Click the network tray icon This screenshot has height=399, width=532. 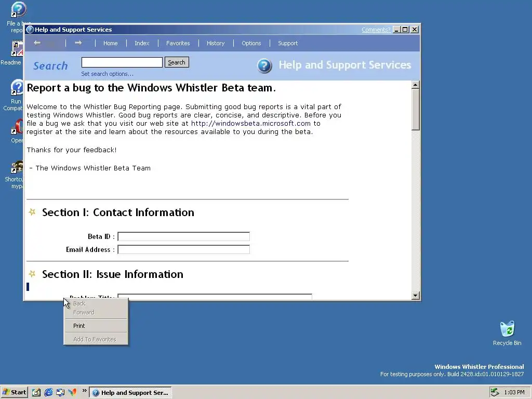coord(495,392)
